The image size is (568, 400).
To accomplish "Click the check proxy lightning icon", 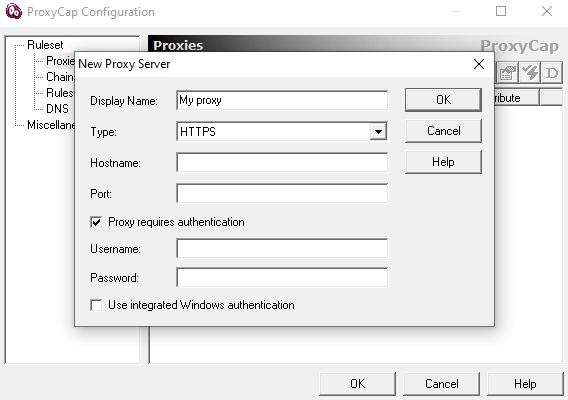I will (529, 73).
